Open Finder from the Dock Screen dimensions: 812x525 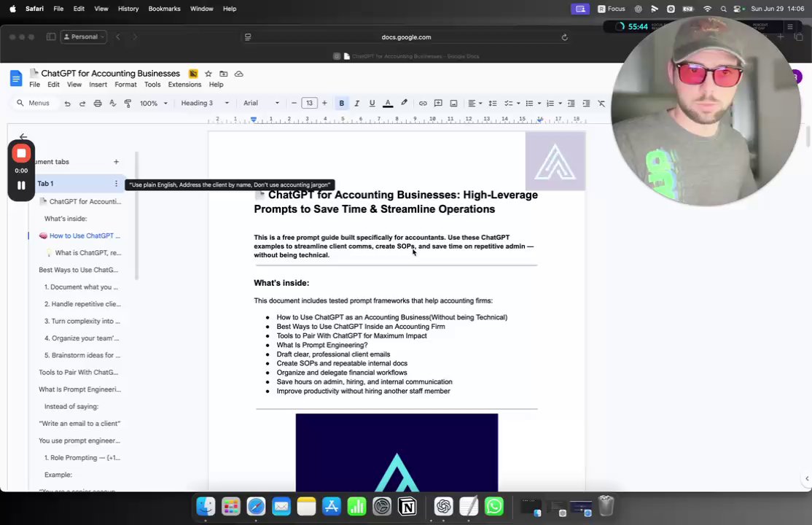tap(206, 506)
